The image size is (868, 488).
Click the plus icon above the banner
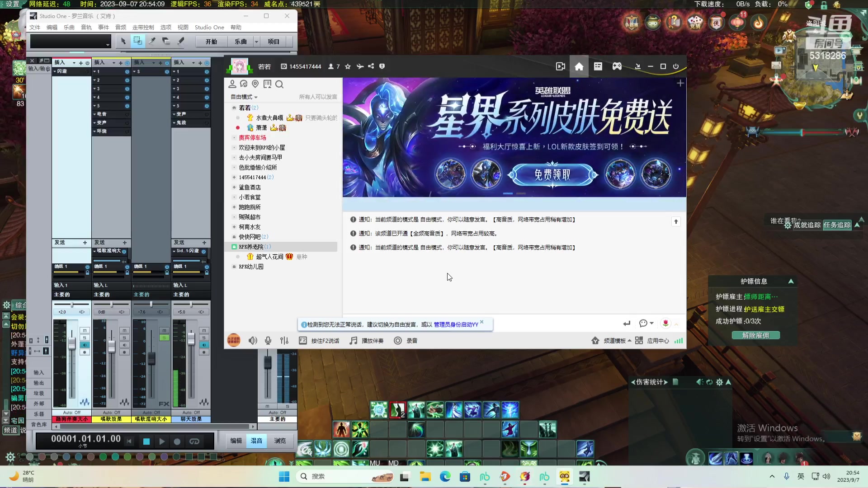(680, 83)
